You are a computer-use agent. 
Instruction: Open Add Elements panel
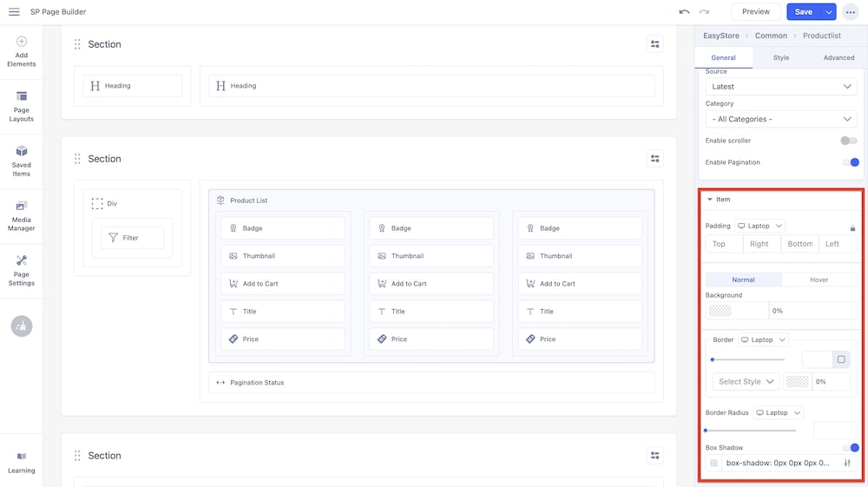[21, 52]
